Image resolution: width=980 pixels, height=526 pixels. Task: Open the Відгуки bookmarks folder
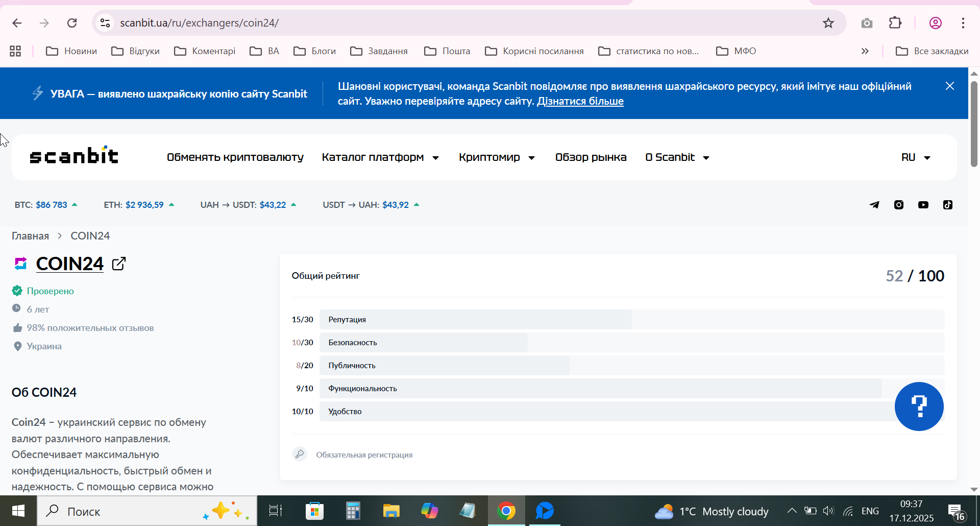coord(136,51)
